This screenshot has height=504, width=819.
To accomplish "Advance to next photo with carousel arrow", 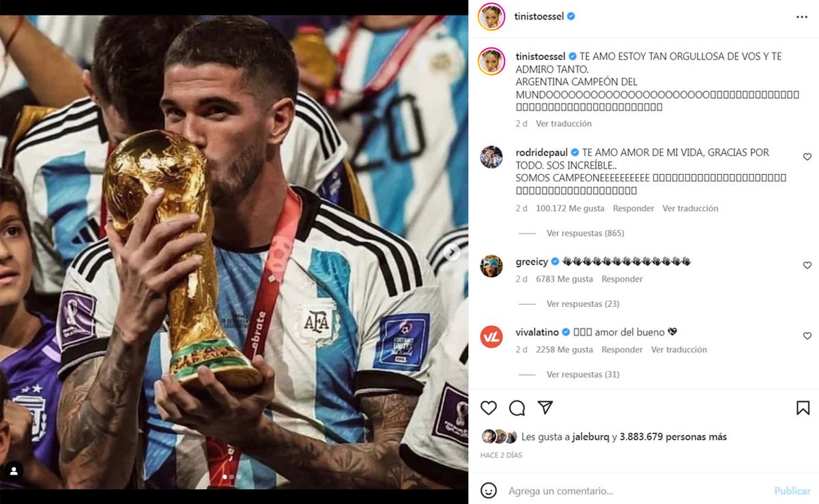I will click(x=452, y=252).
